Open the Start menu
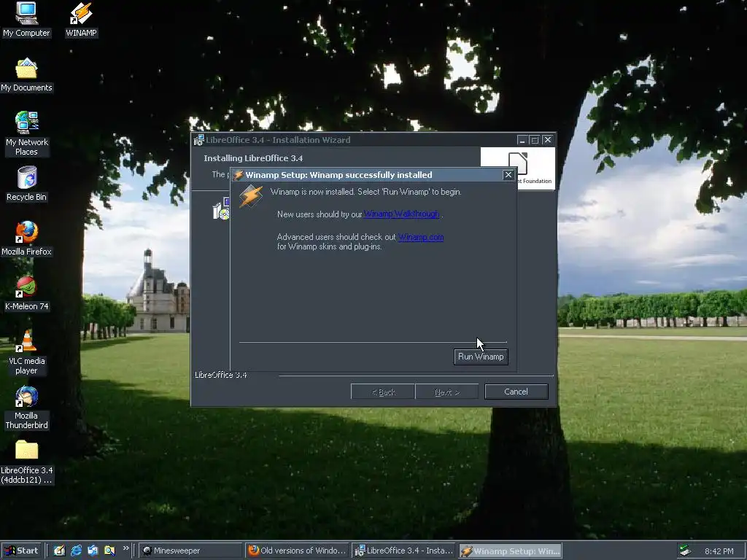Screen dimensions: 747x560 (21, 551)
